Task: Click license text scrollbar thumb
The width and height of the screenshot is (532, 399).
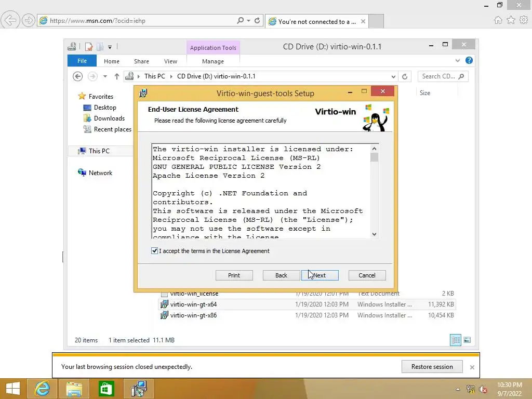Action: 374,157
